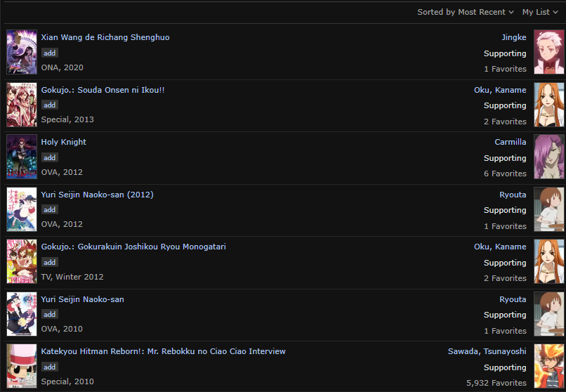Screen dimensions: 566x392
Task: Add Katekyou Hitman Reborn! special to list
Action: coord(49,367)
